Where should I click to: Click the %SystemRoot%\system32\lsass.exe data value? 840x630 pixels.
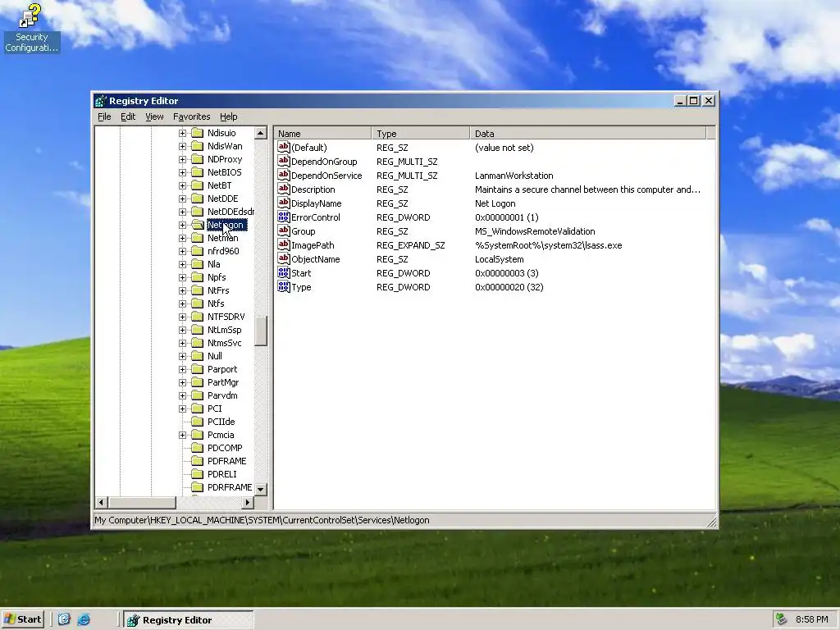click(x=548, y=244)
